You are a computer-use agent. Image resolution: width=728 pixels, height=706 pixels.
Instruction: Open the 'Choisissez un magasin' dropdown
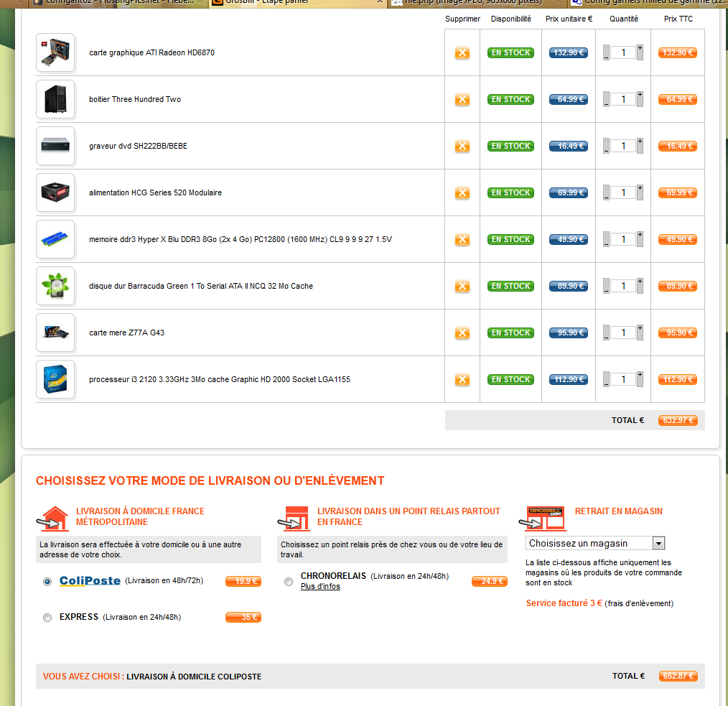(x=595, y=543)
